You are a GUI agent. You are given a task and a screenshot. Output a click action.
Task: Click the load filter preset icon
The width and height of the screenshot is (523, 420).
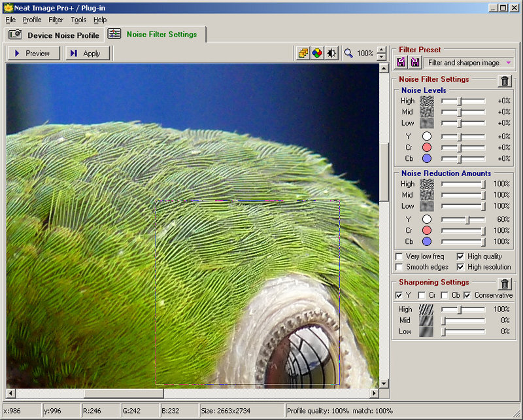coord(401,62)
